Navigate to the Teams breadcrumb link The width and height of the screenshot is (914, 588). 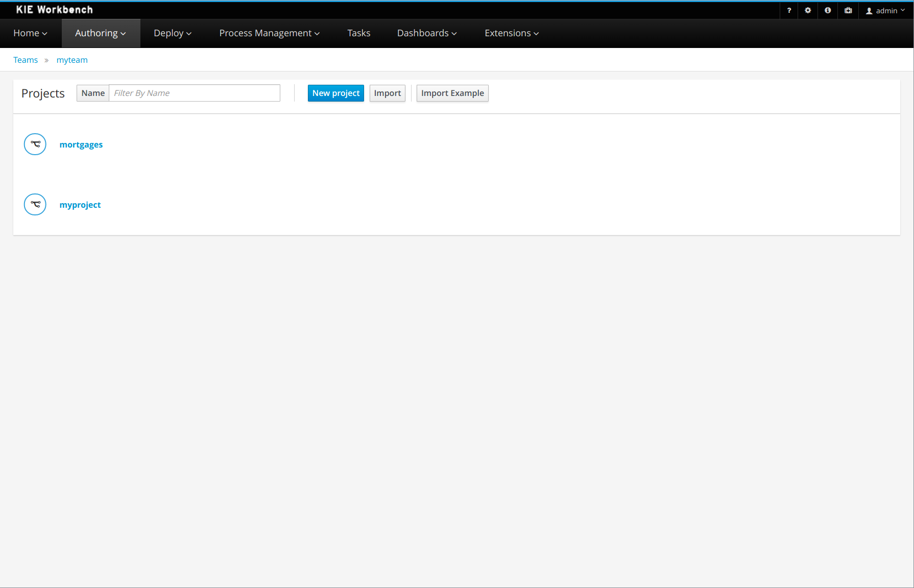26,60
